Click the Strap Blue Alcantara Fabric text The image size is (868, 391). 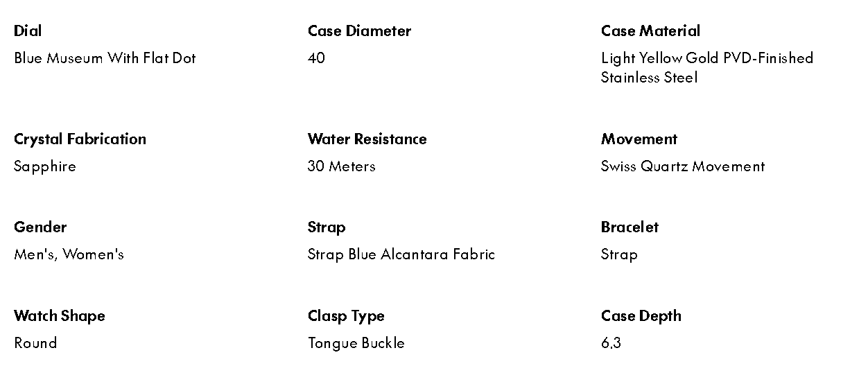point(401,254)
